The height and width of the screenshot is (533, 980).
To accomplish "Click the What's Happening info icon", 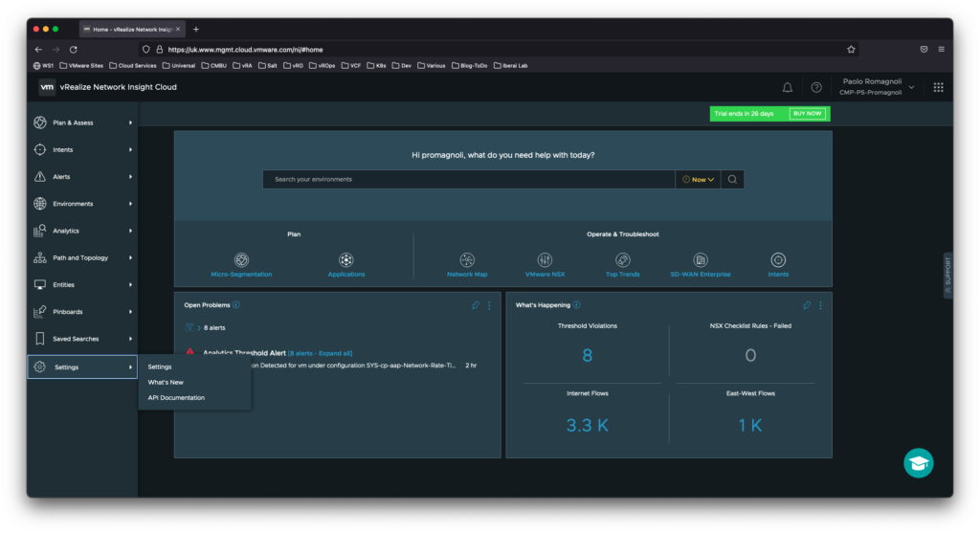I will pos(577,305).
